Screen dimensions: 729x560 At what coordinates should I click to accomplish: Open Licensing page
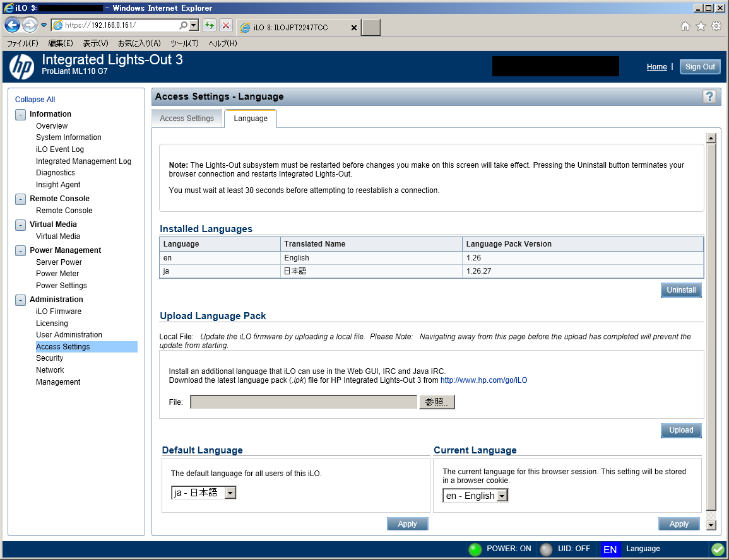pos(52,324)
